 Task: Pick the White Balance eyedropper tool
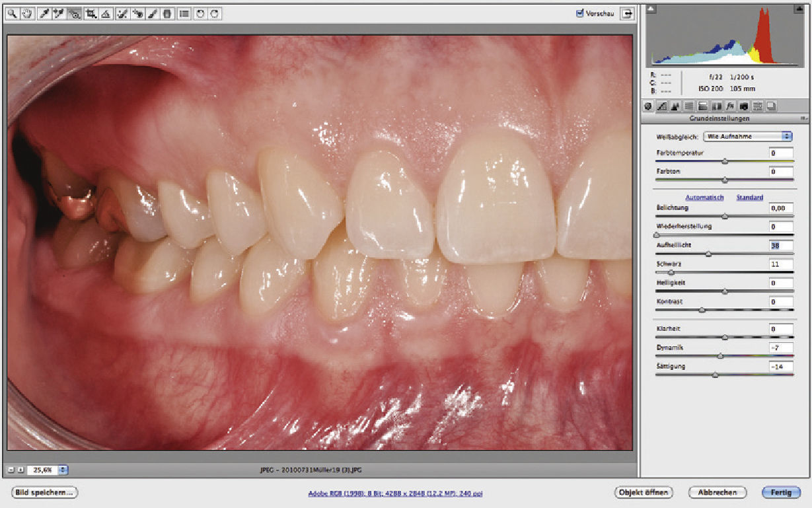pos(45,13)
